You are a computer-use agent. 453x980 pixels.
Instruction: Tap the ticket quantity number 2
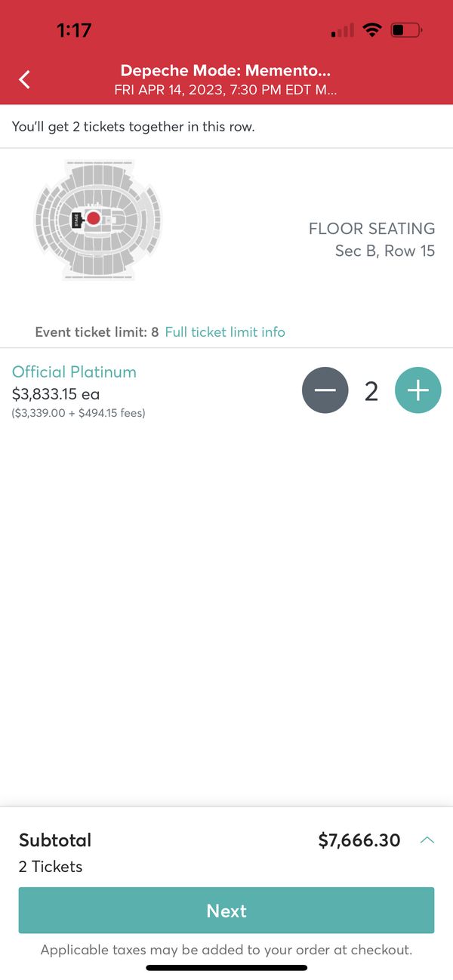point(371,391)
